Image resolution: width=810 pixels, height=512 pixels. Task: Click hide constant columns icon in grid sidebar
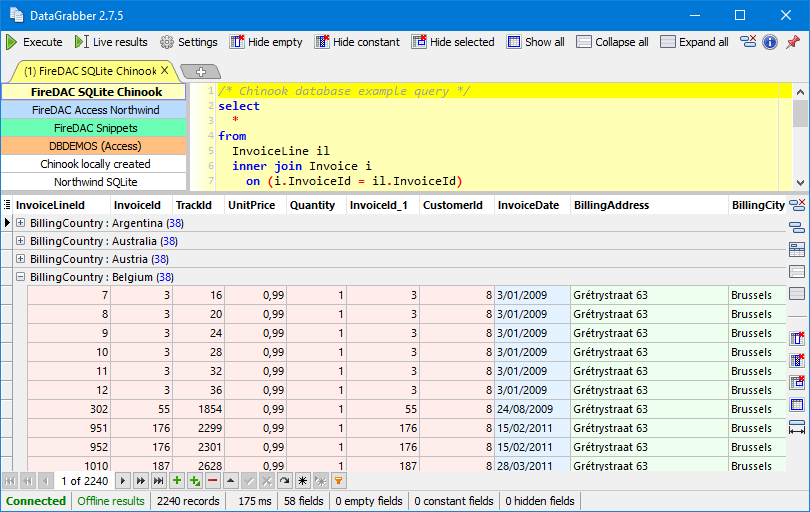pyautogui.click(x=797, y=360)
